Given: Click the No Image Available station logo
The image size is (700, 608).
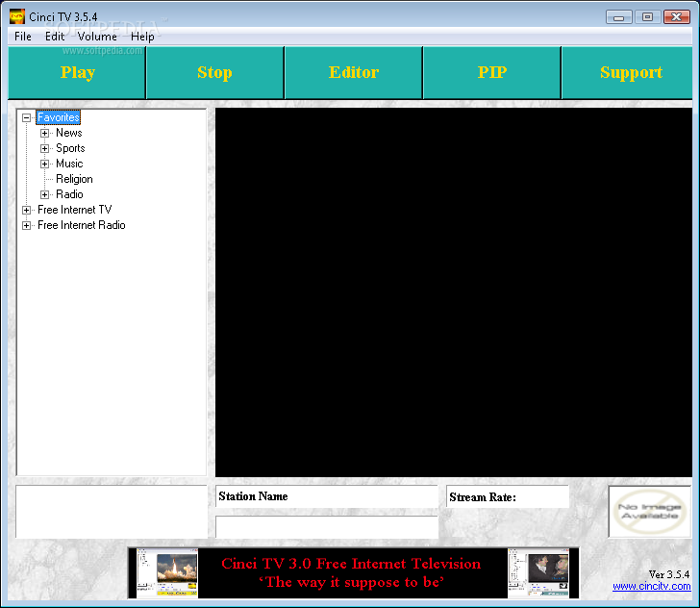Looking at the screenshot, I should 650,512.
